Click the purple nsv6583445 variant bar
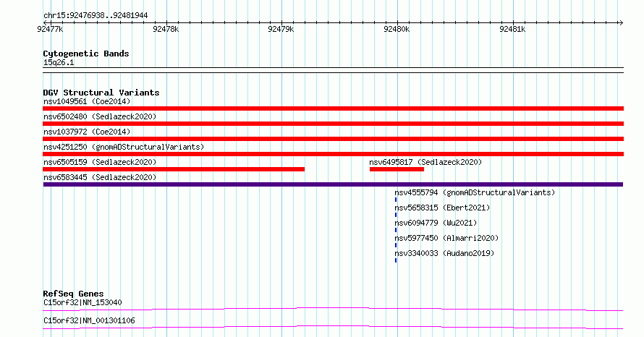 (x=333, y=184)
